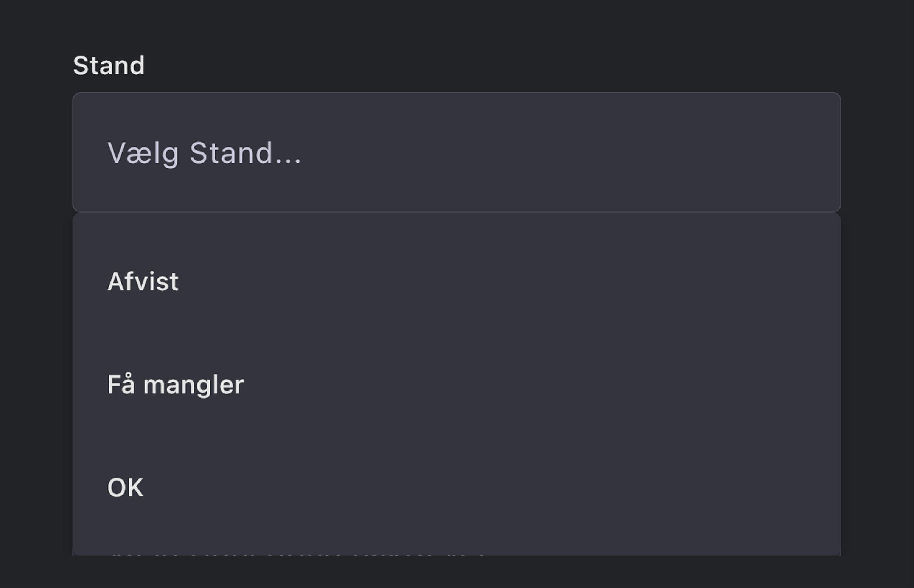Set Stand to Få mangler
Screen dimensions: 914x588
pyautogui.click(x=175, y=385)
